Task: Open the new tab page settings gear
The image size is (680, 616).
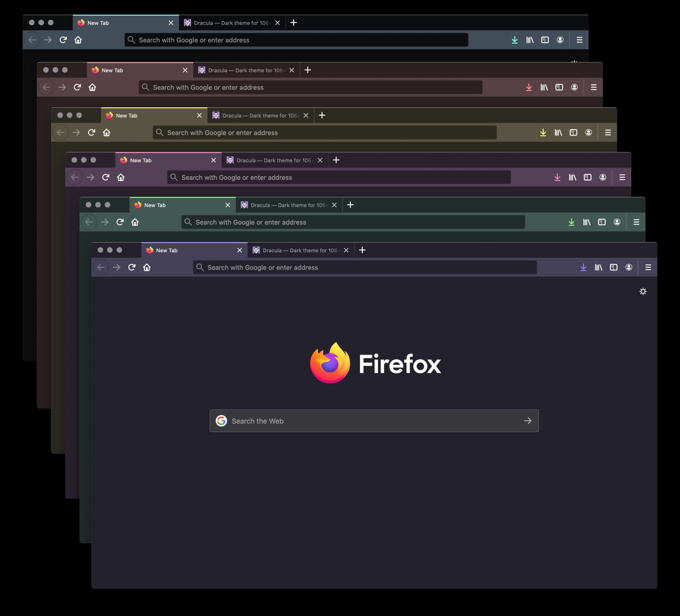Action: tap(643, 291)
